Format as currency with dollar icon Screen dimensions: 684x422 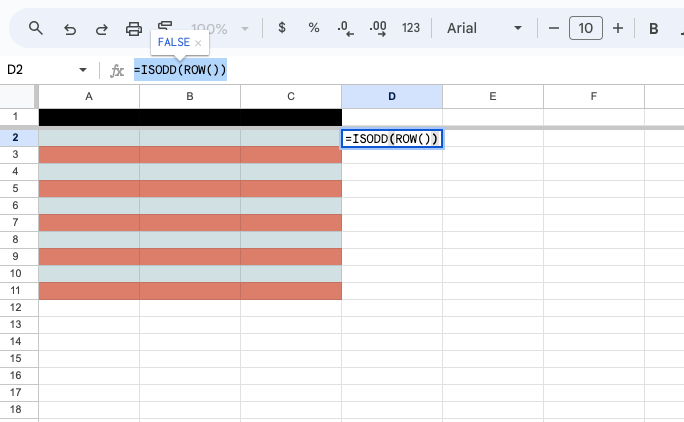282,28
